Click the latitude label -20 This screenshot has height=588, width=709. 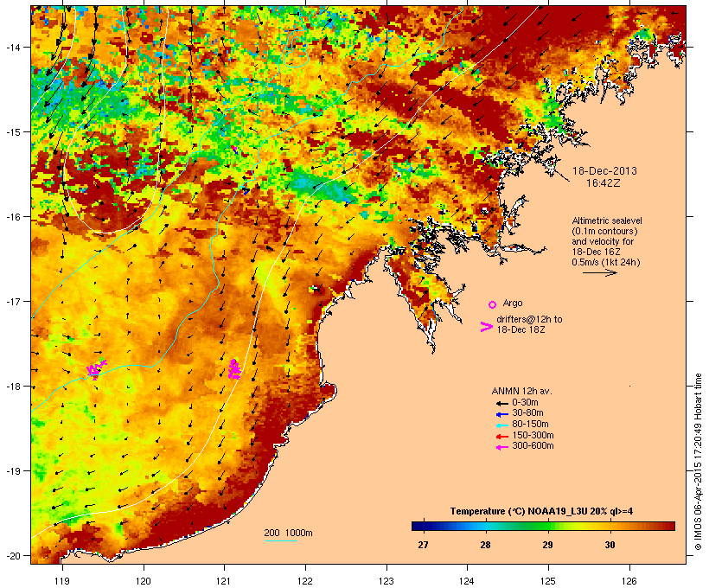tap(12, 555)
